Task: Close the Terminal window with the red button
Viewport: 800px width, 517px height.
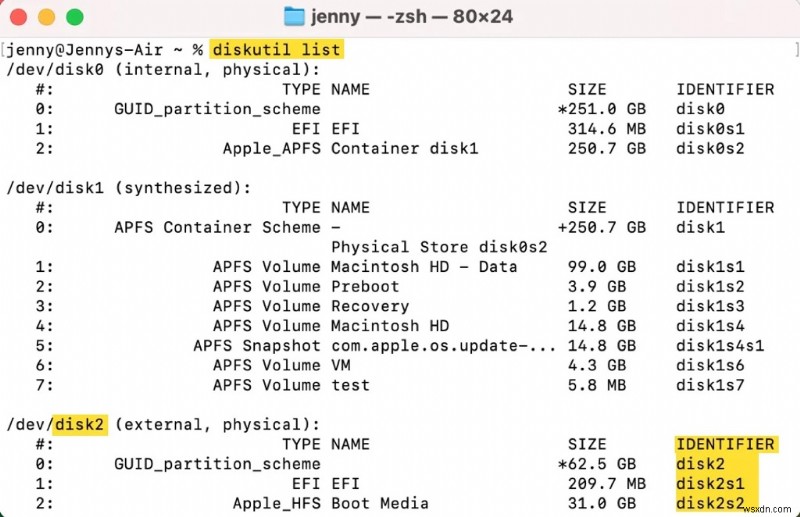Action: 18,17
